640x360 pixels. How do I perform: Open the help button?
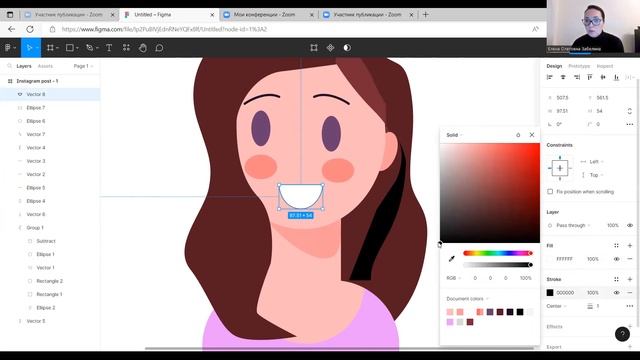622,334
